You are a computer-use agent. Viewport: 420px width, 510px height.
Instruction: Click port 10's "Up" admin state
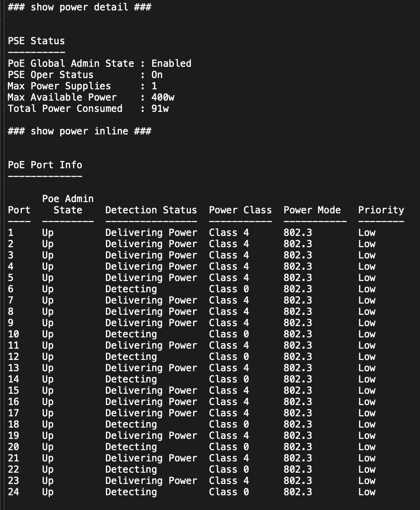(48, 334)
